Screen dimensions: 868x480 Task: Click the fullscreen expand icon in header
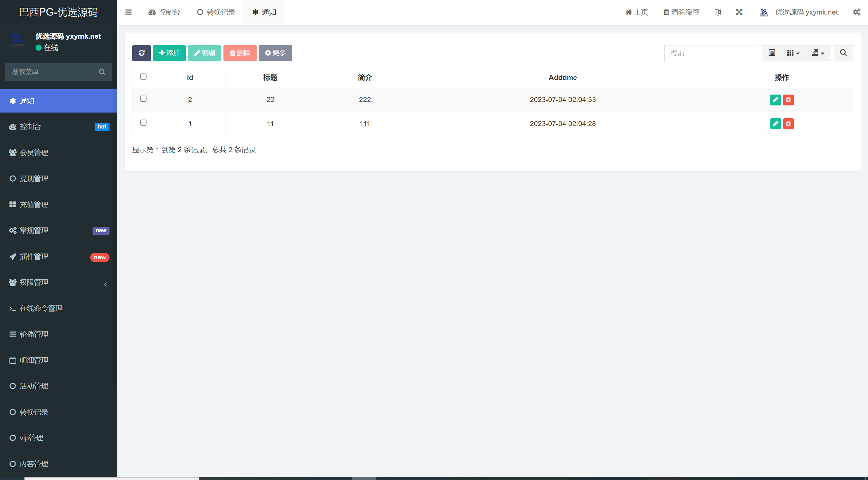pos(739,12)
